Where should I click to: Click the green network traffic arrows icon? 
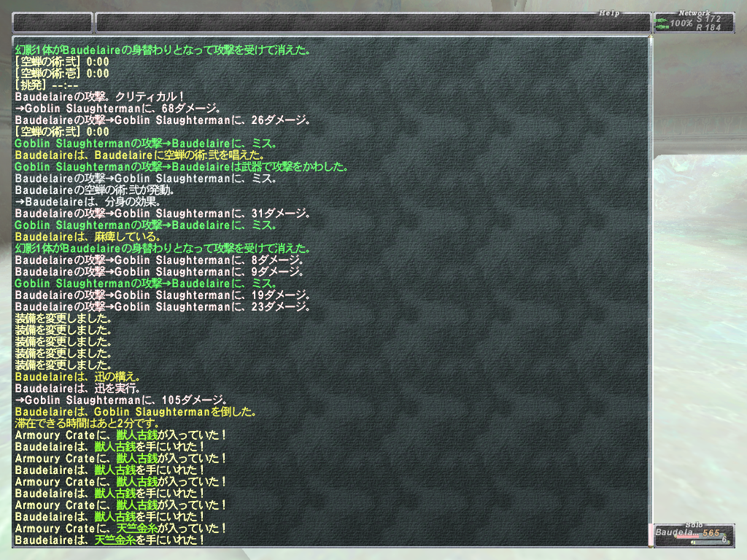pos(662,24)
